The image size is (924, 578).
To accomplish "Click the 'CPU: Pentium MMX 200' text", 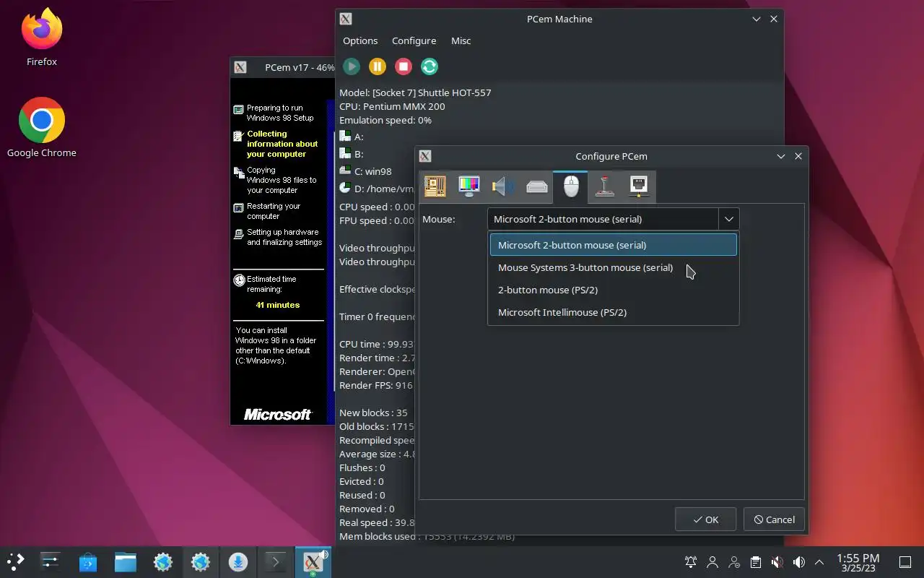I will coord(392,106).
